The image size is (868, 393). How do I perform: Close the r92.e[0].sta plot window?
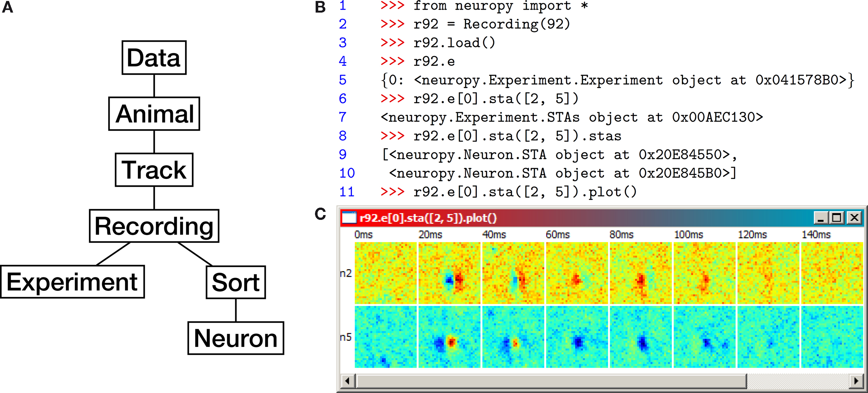coord(854,218)
